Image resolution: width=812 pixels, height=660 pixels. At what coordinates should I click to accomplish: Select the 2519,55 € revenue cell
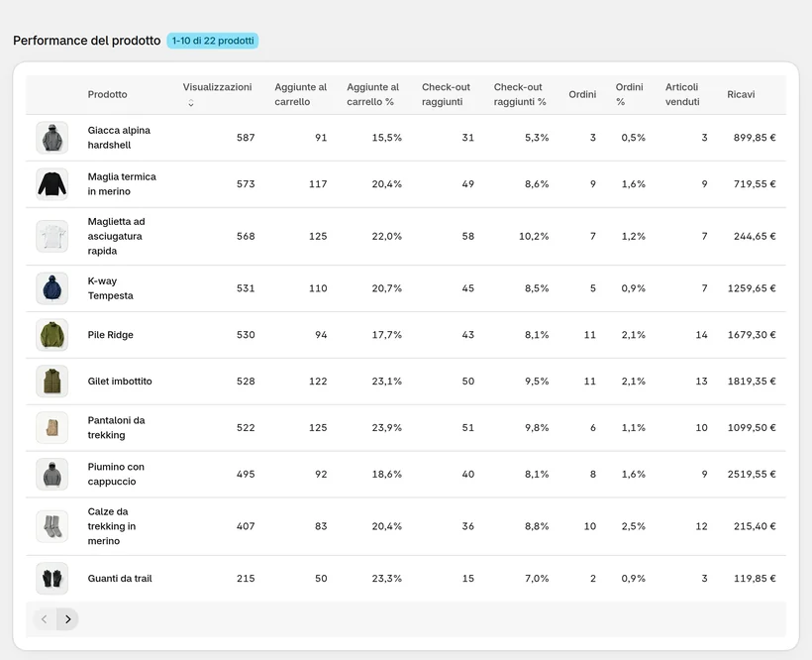(x=752, y=474)
